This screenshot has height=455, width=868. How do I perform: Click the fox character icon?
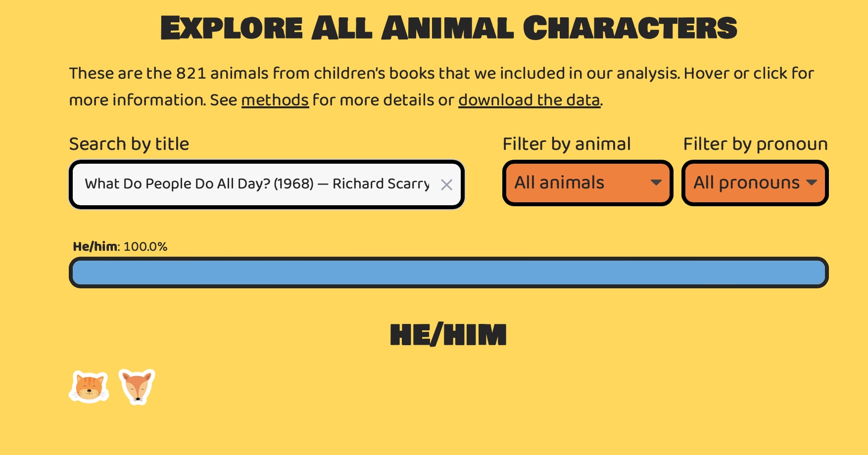137,387
